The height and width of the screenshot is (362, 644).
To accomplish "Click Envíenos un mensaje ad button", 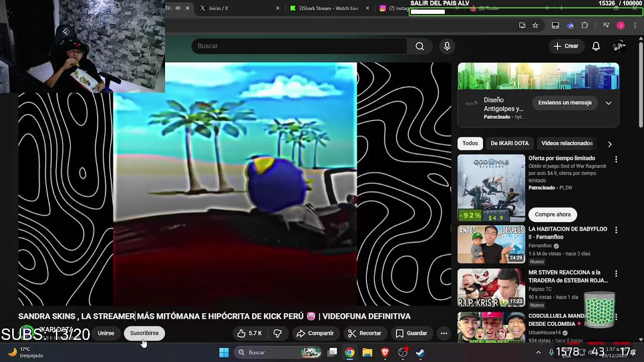I will click(x=565, y=103).
